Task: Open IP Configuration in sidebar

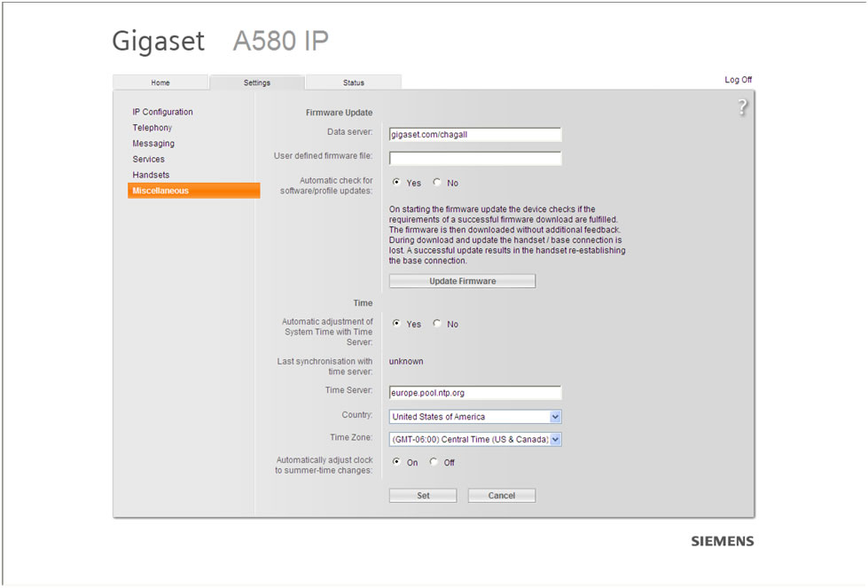Action: tap(162, 112)
